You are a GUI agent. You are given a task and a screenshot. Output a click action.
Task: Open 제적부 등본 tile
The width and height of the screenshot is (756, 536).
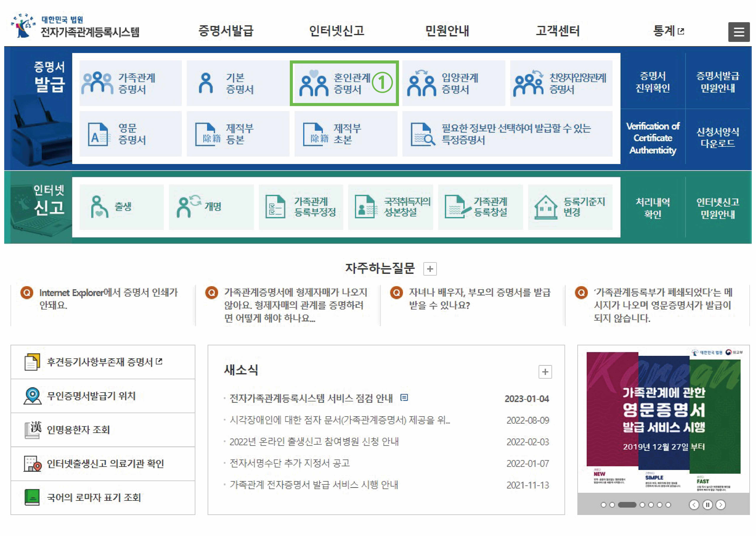[238, 134]
